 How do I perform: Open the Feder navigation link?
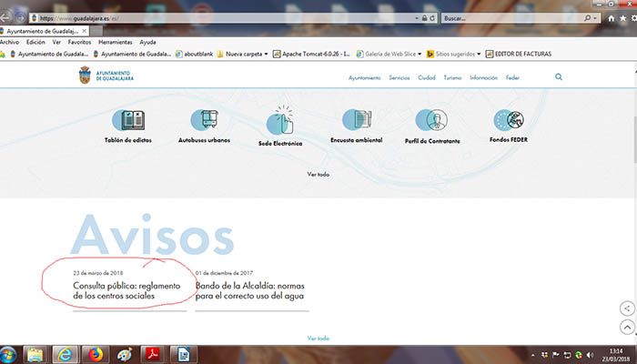tap(512, 77)
